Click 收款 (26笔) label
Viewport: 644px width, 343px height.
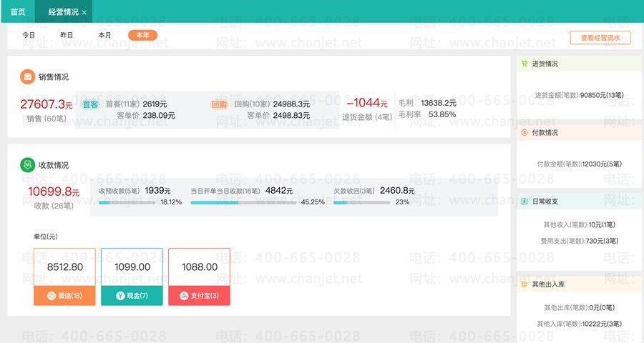click(x=54, y=206)
